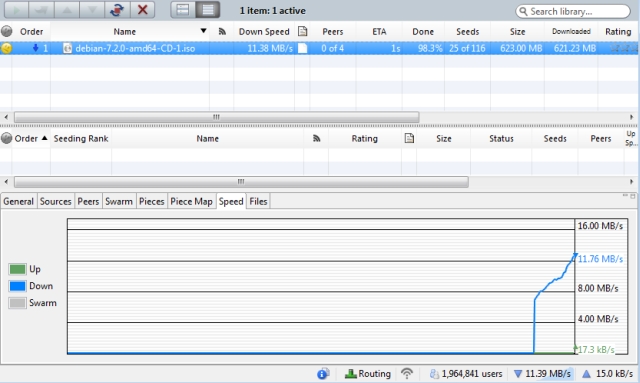640x383 pixels.
Task: Sort downloads by Order column
Action: coord(31,32)
